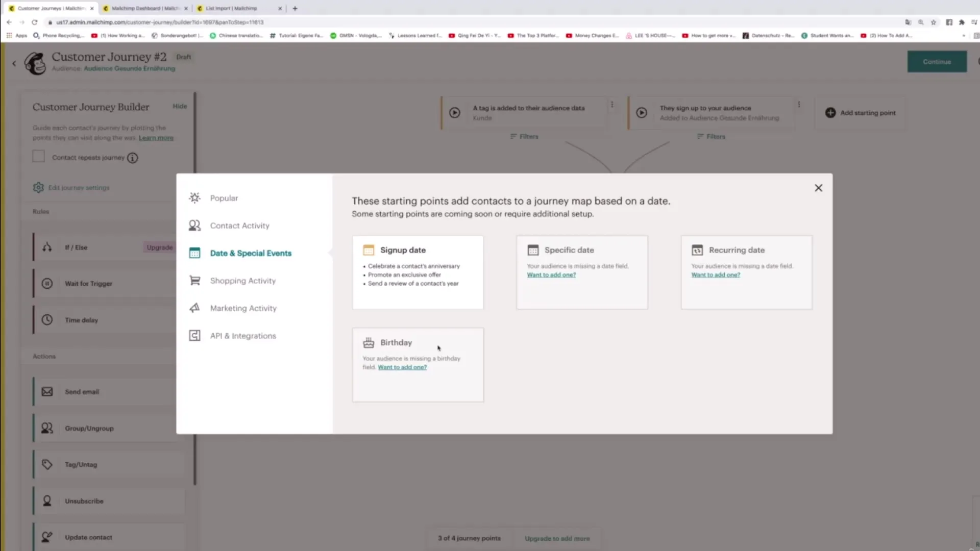The width and height of the screenshot is (980, 551).
Task: Click the Shopping Activity cart icon
Action: pos(194,281)
